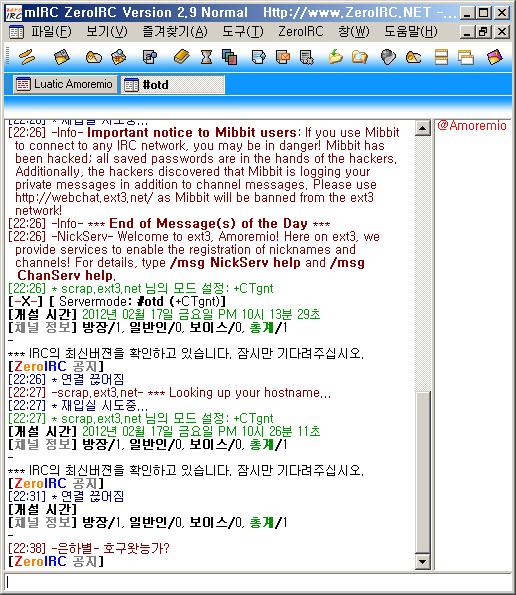Select @Amoremio in the nick list
Image resolution: width=516 pixels, height=595 pixels.
point(472,126)
